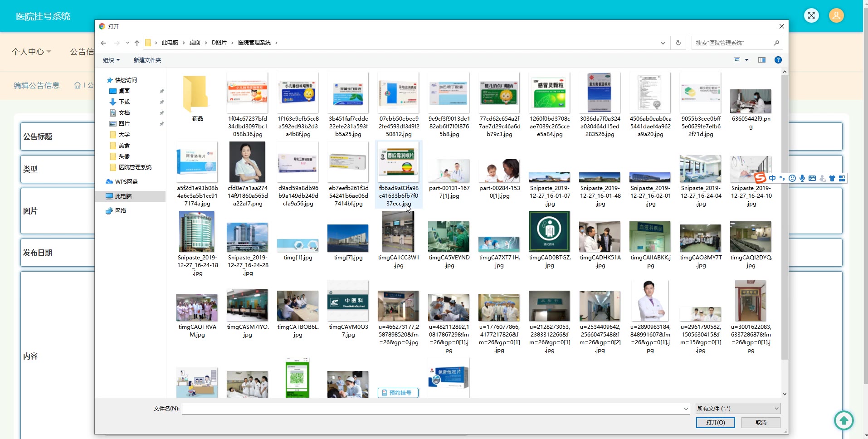Click the 取消 button
The image size is (868, 439).
click(761, 422)
